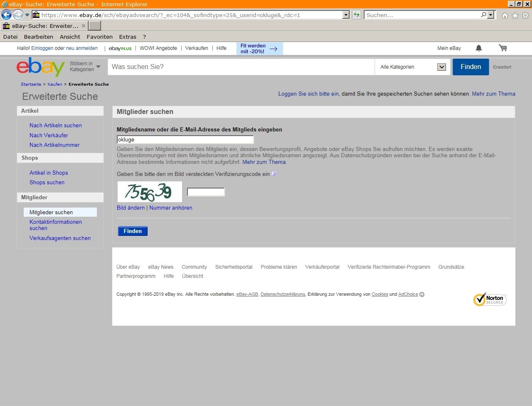Screen dimensions: 532x406
Task: Click the verification code input field
Action: [206, 192]
